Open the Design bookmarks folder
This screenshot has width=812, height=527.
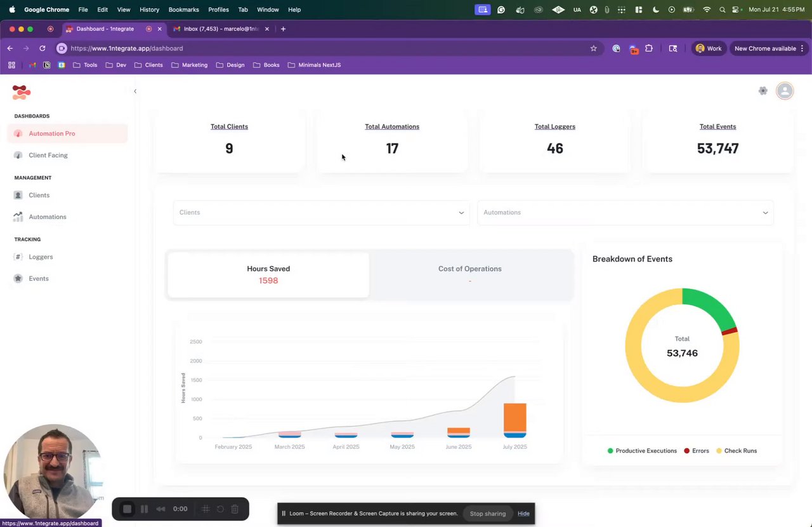(x=230, y=65)
